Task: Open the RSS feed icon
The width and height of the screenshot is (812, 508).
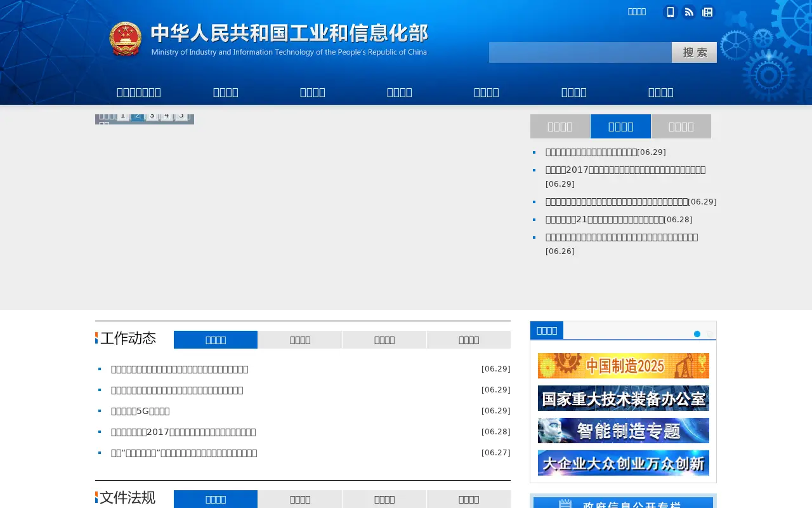Action: point(689,12)
